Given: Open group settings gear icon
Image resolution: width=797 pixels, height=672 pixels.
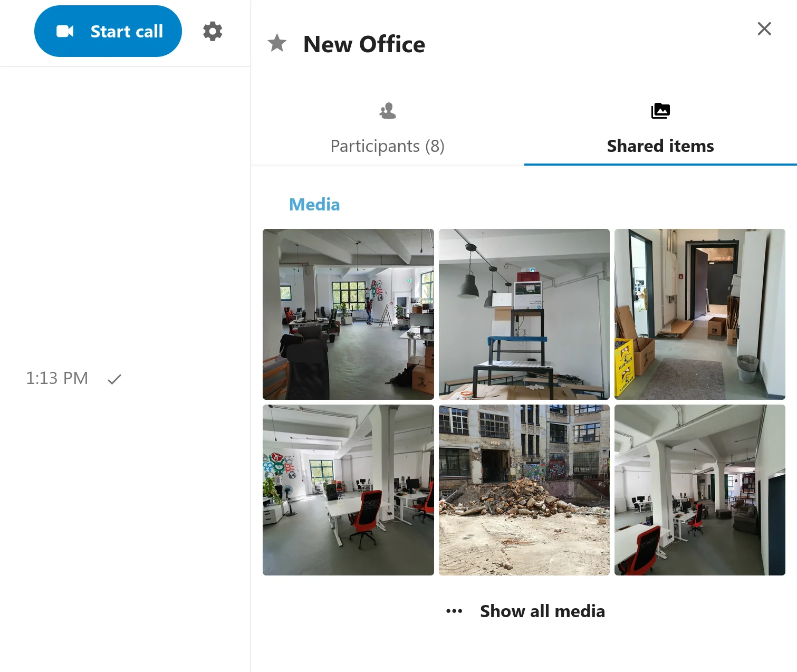Looking at the screenshot, I should [213, 32].
